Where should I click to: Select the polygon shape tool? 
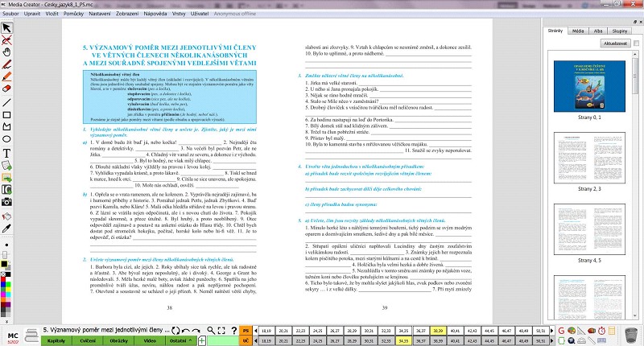point(6,127)
